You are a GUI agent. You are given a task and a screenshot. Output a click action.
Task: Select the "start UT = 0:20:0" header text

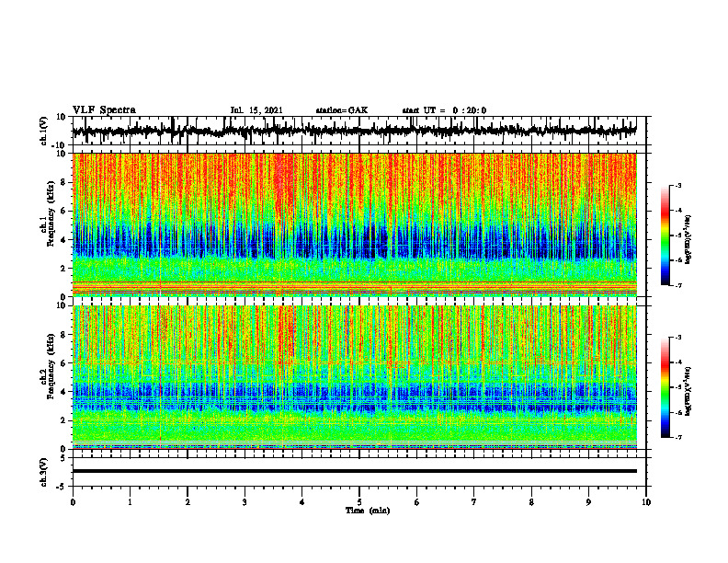coord(444,110)
